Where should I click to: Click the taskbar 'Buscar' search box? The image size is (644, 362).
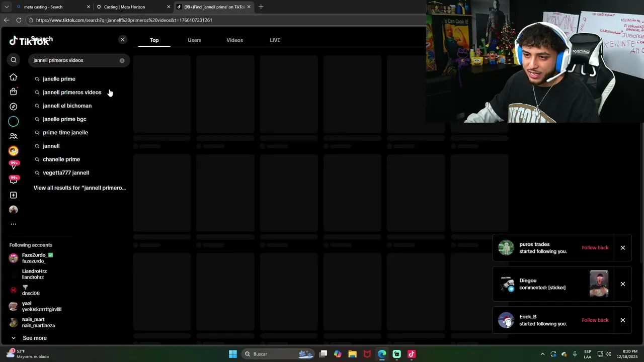pyautogui.click(x=278, y=354)
